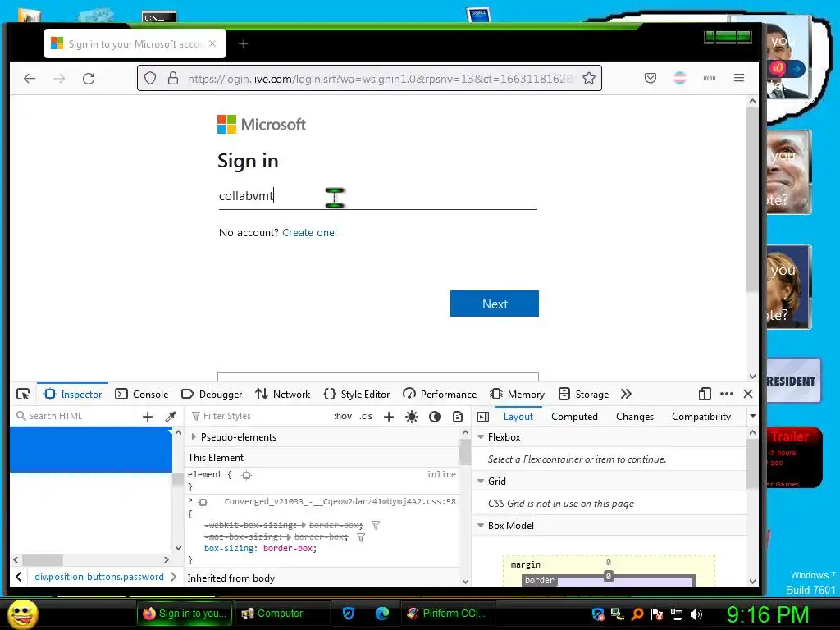Switch to Changes sidebar tab
Image resolution: width=840 pixels, height=630 pixels.
(635, 417)
